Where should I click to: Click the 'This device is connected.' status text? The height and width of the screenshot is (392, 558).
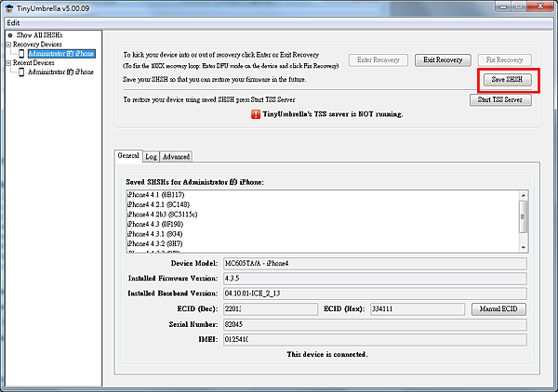[x=327, y=354]
